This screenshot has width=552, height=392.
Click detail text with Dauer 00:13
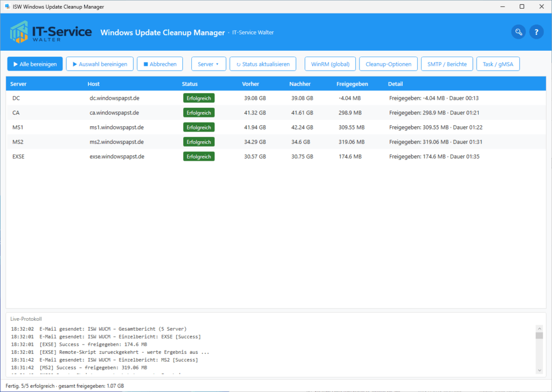tap(434, 98)
